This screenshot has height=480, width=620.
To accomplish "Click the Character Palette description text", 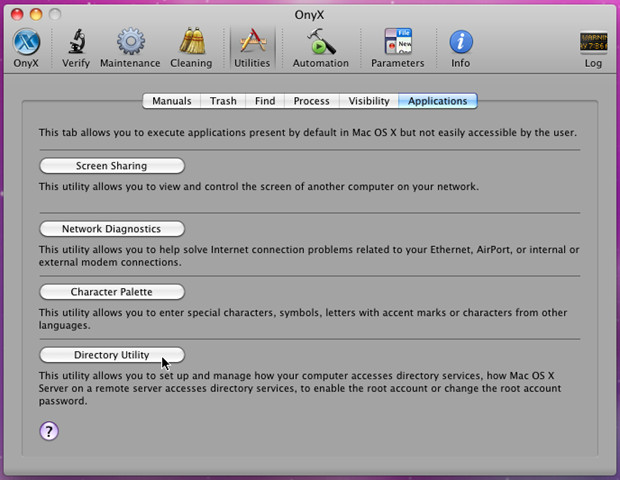I will 303,319.
